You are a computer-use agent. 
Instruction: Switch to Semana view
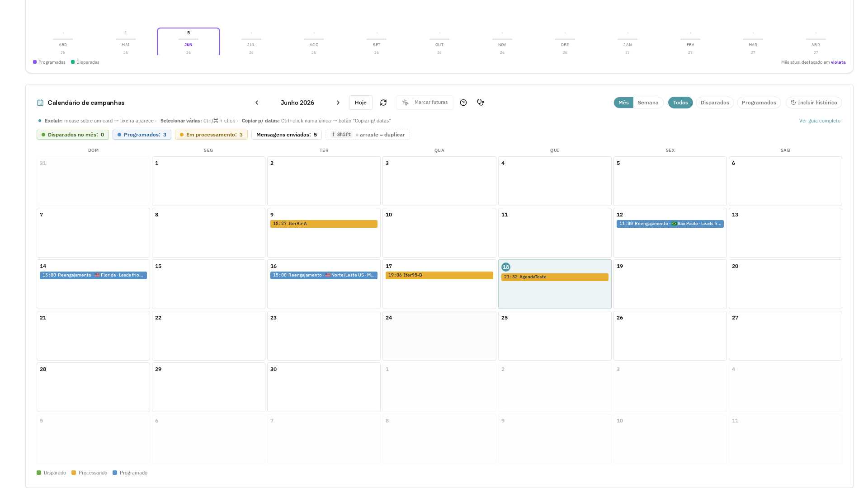coord(648,103)
